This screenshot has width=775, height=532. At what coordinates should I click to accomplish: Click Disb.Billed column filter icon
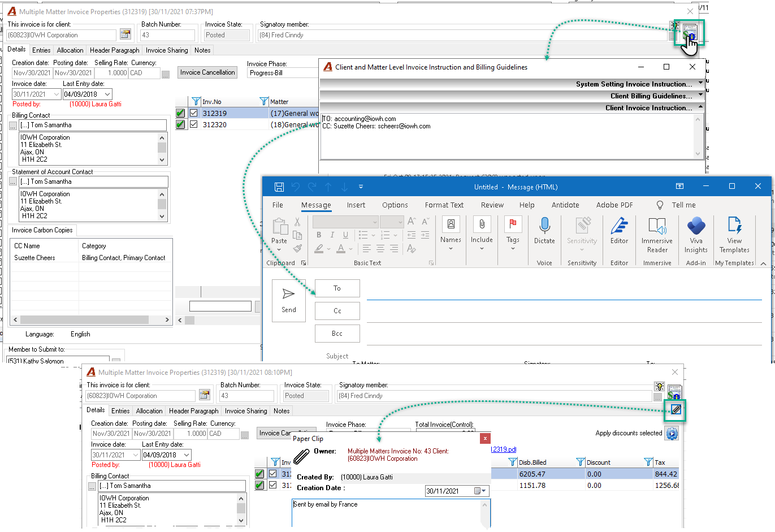(x=513, y=462)
